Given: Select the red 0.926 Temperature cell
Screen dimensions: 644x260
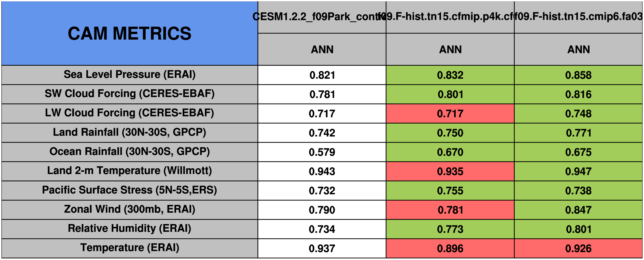Looking at the screenshot, I should coord(578,248).
